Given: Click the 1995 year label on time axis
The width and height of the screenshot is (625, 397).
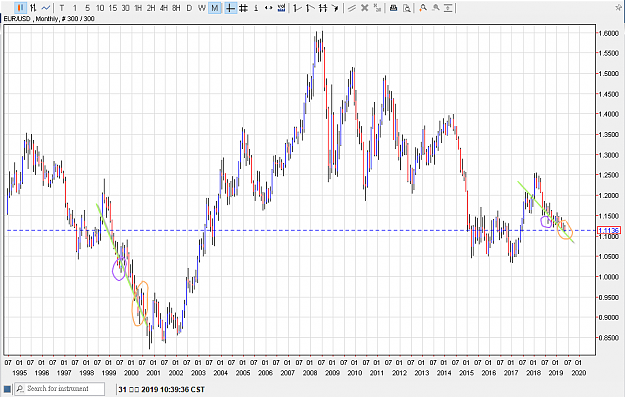Looking at the screenshot, I should pos(20,373).
